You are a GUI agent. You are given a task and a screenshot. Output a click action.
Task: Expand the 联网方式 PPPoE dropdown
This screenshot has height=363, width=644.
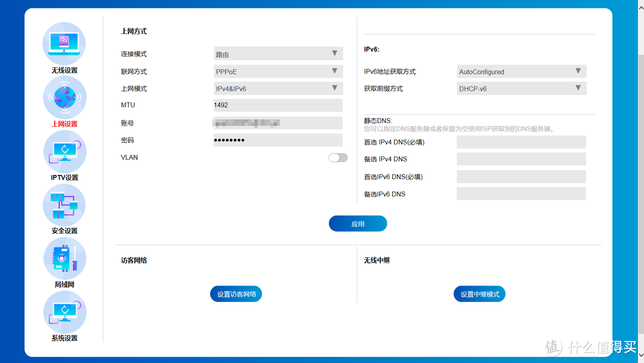(277, 70)
